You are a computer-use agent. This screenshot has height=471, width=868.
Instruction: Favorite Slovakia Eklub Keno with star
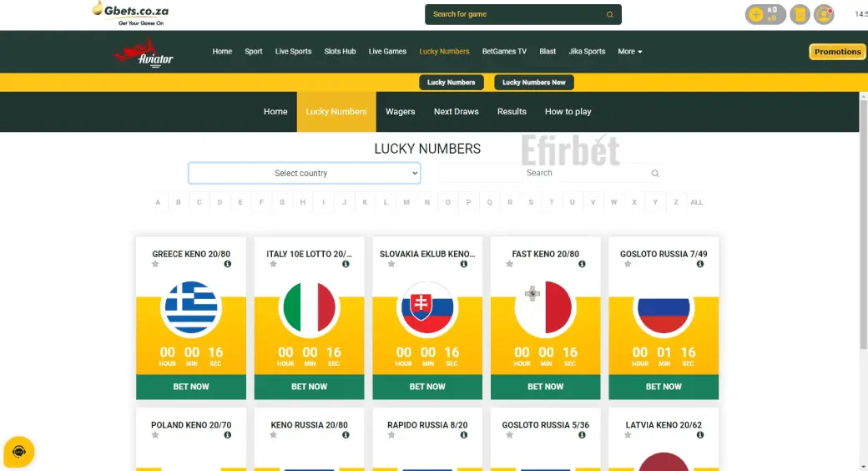pos(391,264)
